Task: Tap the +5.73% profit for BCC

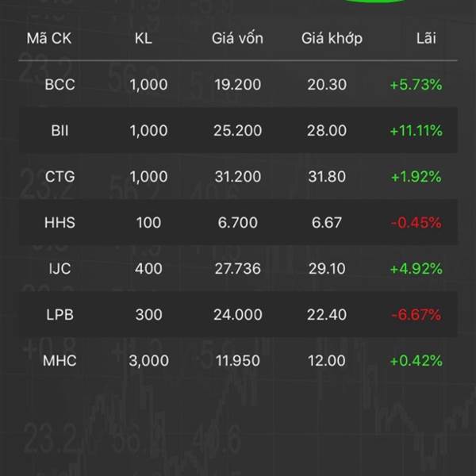Action: click(x=416, y=84)
